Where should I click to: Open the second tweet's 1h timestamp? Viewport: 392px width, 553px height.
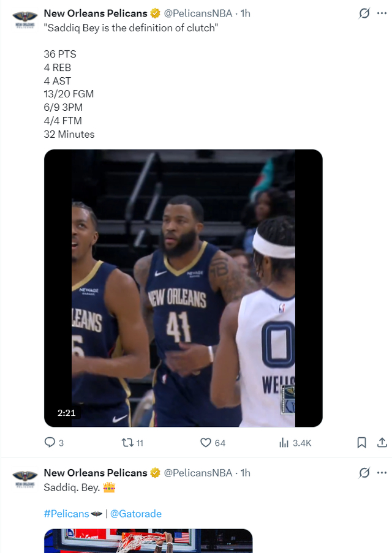pos(245,473)
